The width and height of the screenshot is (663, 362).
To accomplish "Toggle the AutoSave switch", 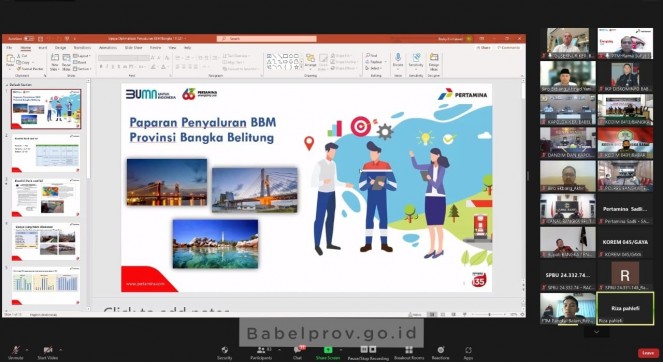I will (x=29, y=38).
